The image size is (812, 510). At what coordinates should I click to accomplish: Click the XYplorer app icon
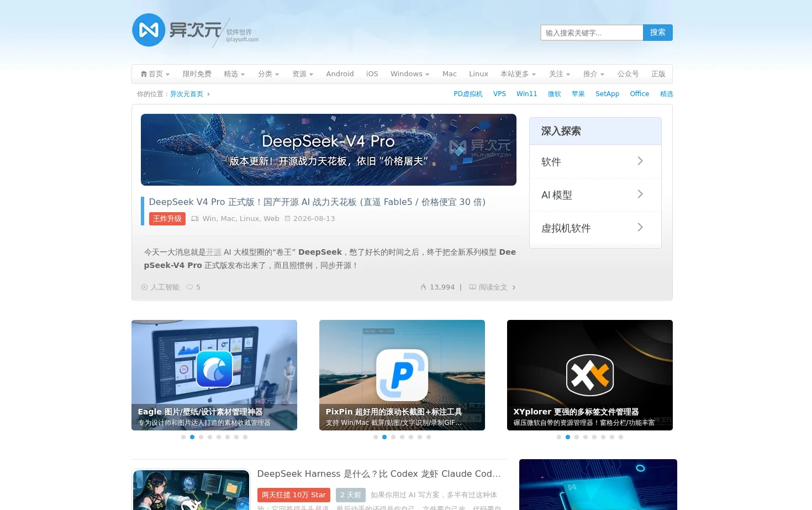click(590, 375)
